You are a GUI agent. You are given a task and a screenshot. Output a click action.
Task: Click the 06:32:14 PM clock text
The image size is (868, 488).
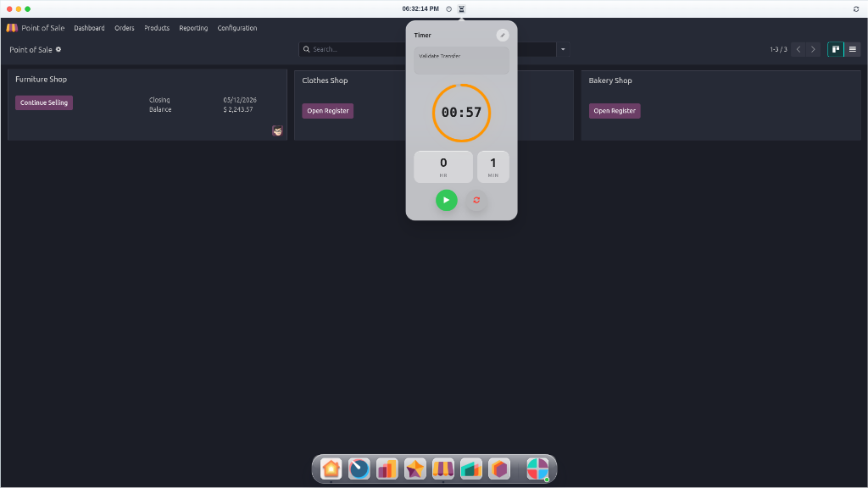click(420, 8)
